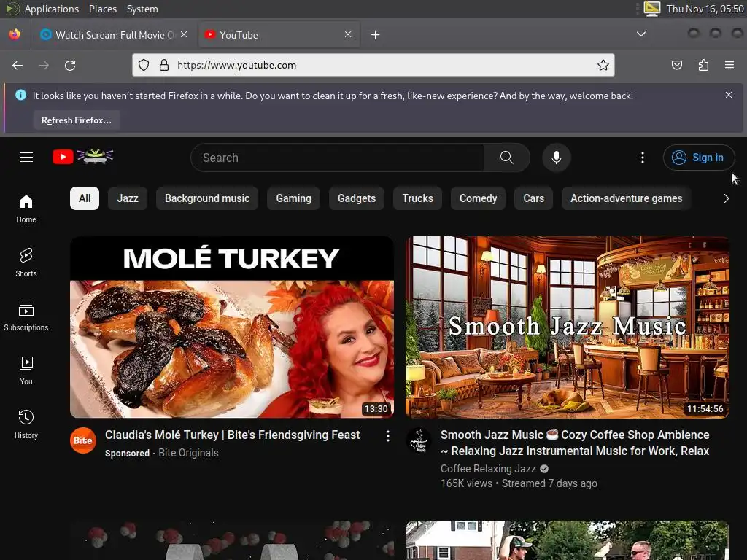Open the System menu
The width and height of the screenshot is (747, 560).
pyautogui.click(x=142, y=9)
